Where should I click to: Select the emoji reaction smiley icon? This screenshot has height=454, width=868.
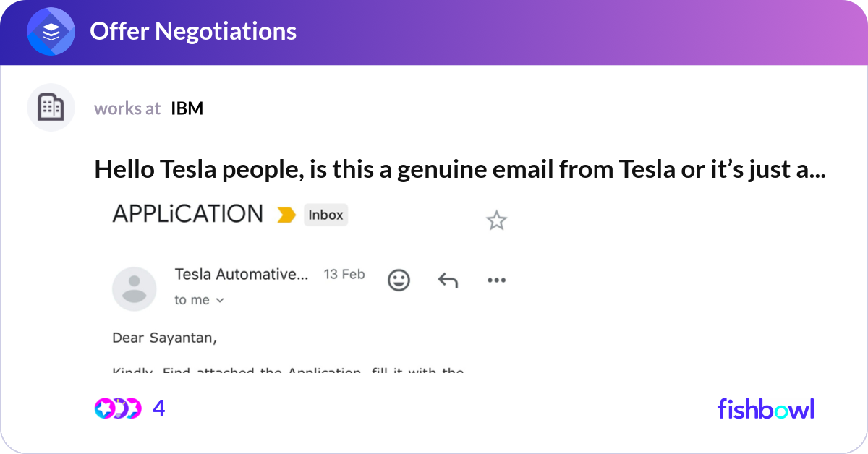click(399, 280)
